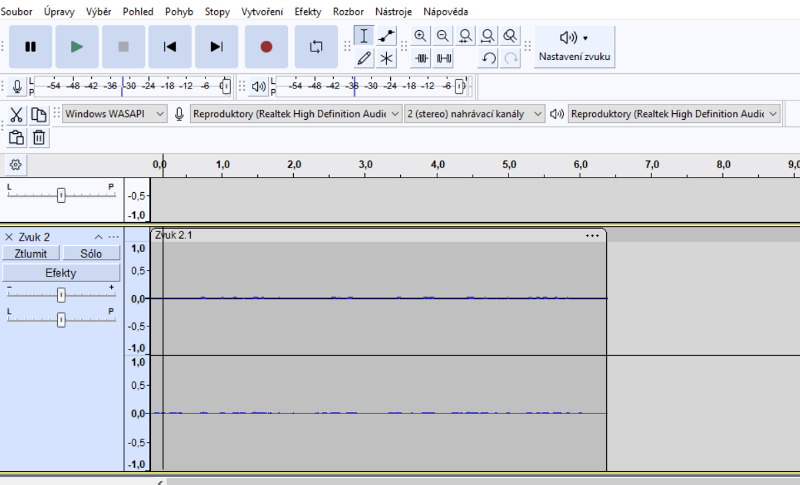
Task: Click the Zvuk 2.1 clip title
Action: tap(173, 235)
